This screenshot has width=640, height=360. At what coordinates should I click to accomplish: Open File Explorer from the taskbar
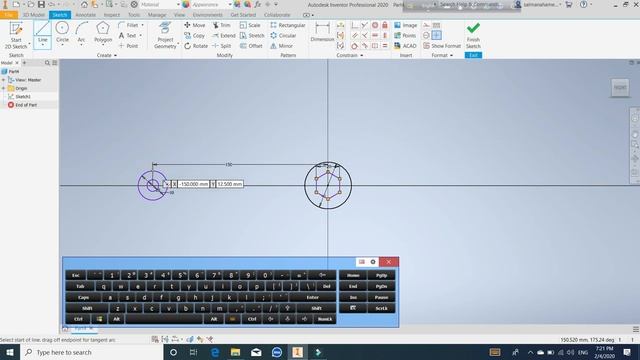click(x=235, y=352)
